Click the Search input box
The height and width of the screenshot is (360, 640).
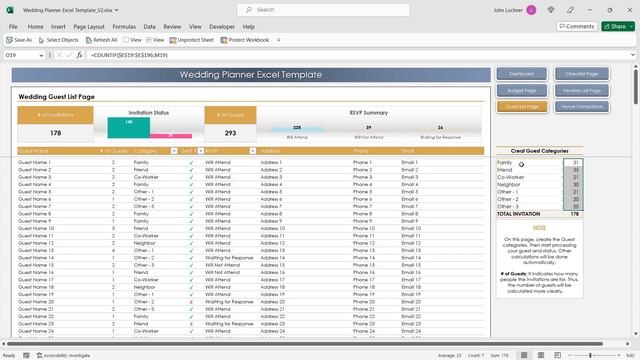[x=323, y=10]
